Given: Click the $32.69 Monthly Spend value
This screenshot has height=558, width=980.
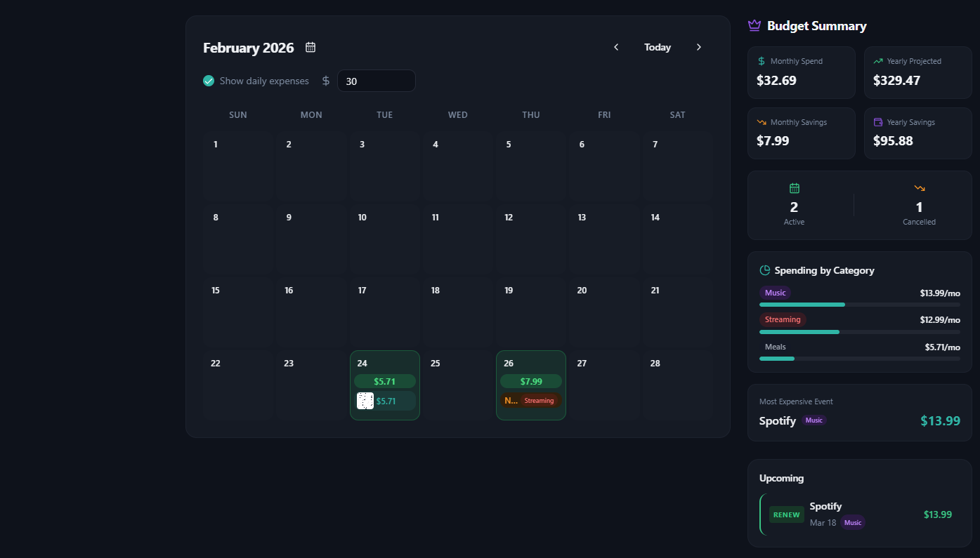Looking at the screenshot, I should point(776,80).
